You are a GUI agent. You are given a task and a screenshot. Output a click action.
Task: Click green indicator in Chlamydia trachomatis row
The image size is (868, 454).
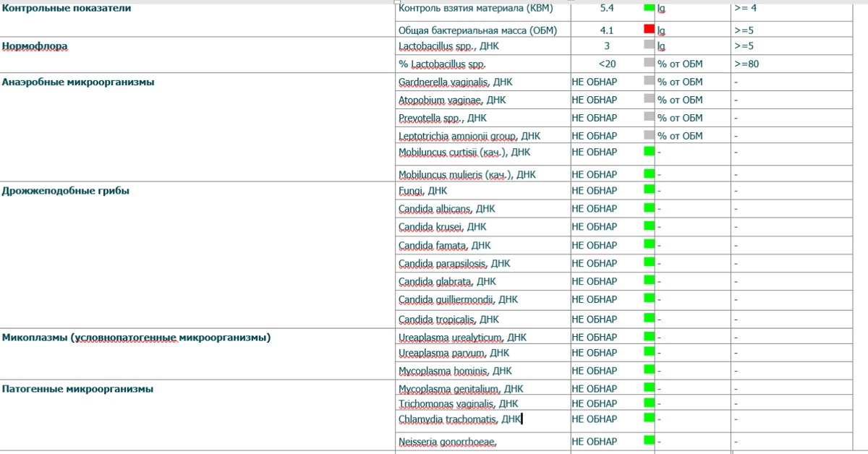[649, 418]
